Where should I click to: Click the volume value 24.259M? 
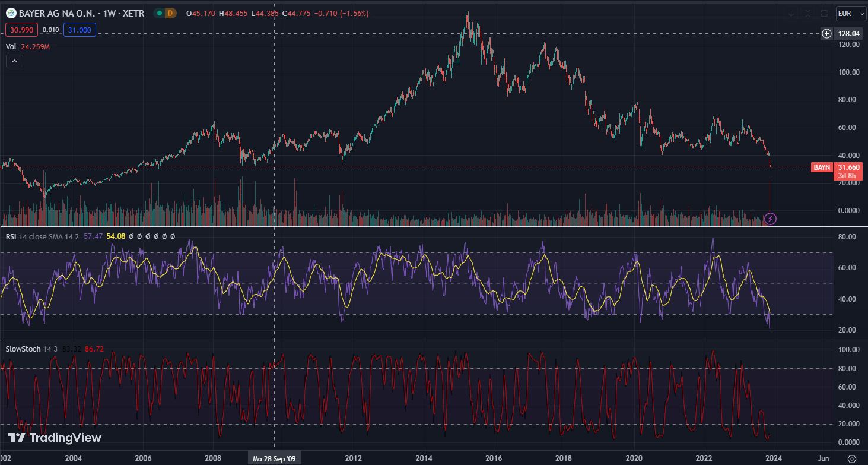(35, 46)
